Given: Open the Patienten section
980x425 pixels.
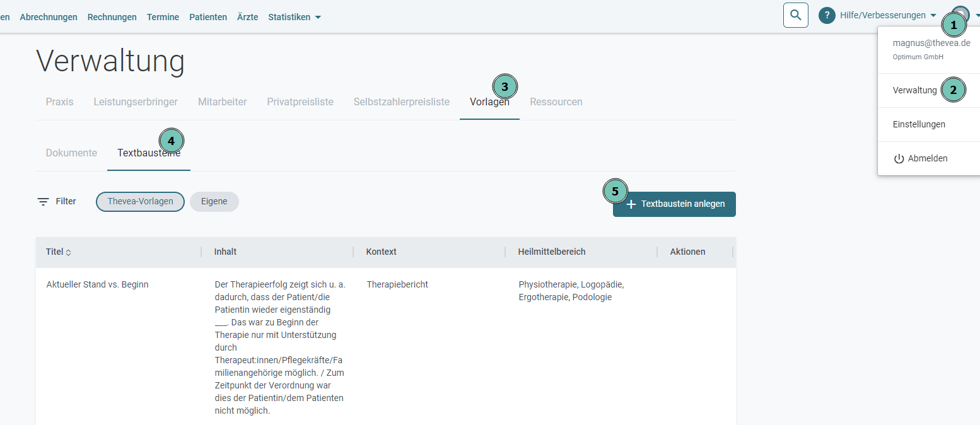Looking at the screenshot, I should tap(208, 17).
